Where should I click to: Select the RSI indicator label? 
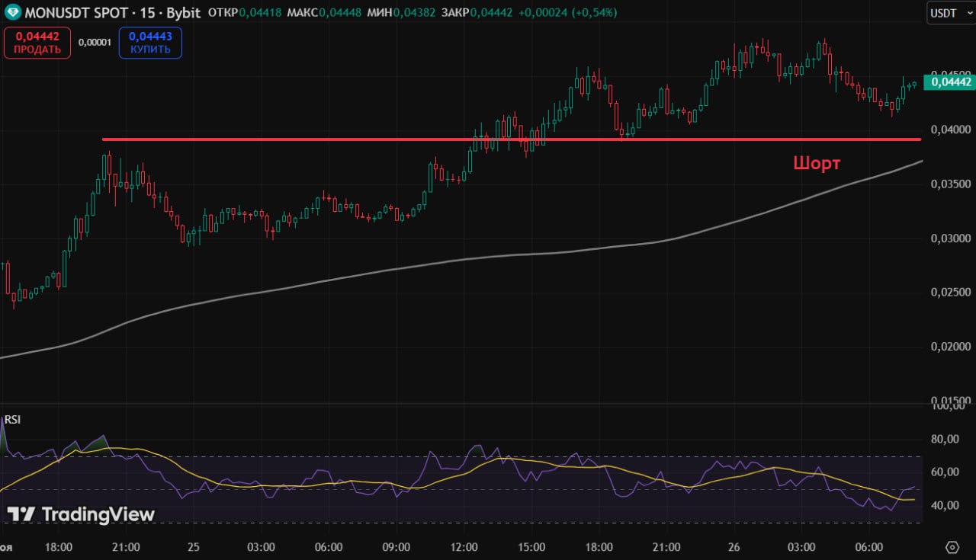click(x=12, y=419)
